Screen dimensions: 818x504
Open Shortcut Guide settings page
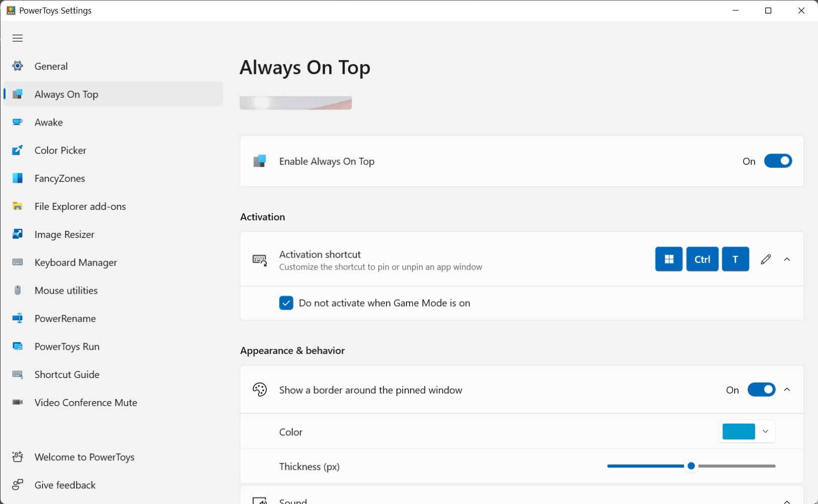(x=113, y=374)
